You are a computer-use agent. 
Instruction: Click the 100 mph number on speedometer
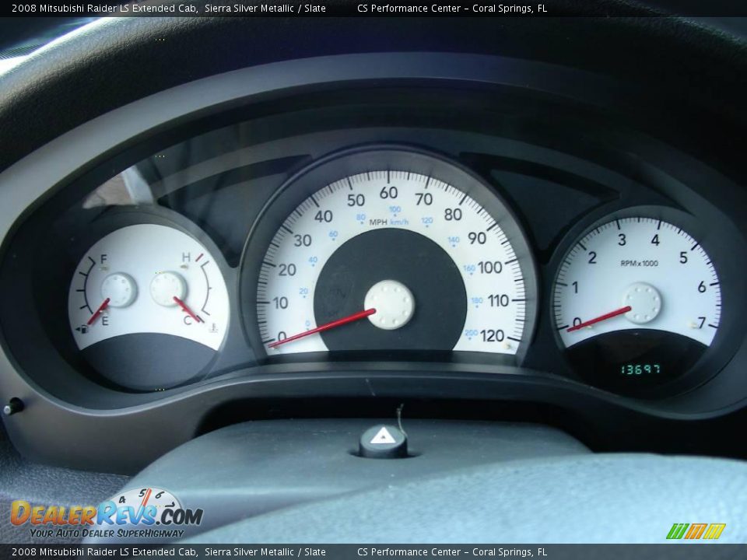pos(489,267)
